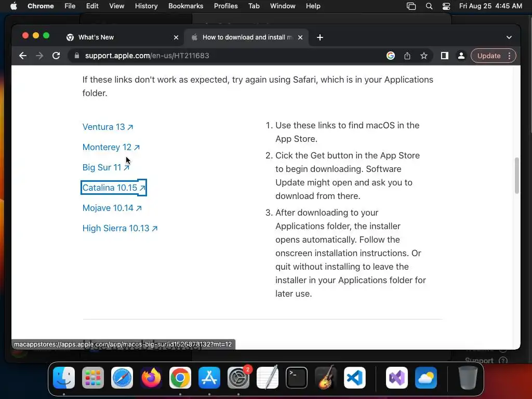The width and height of the screenshot is (532, 399).
Task: Open the Window menu
Action: (x=283, y=6)
